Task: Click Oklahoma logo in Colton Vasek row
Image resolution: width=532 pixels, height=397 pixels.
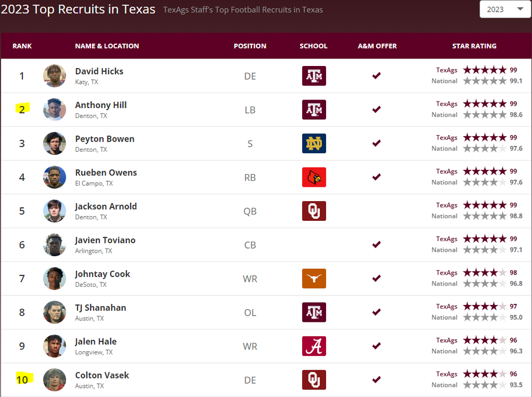Action: pos(314,380)
